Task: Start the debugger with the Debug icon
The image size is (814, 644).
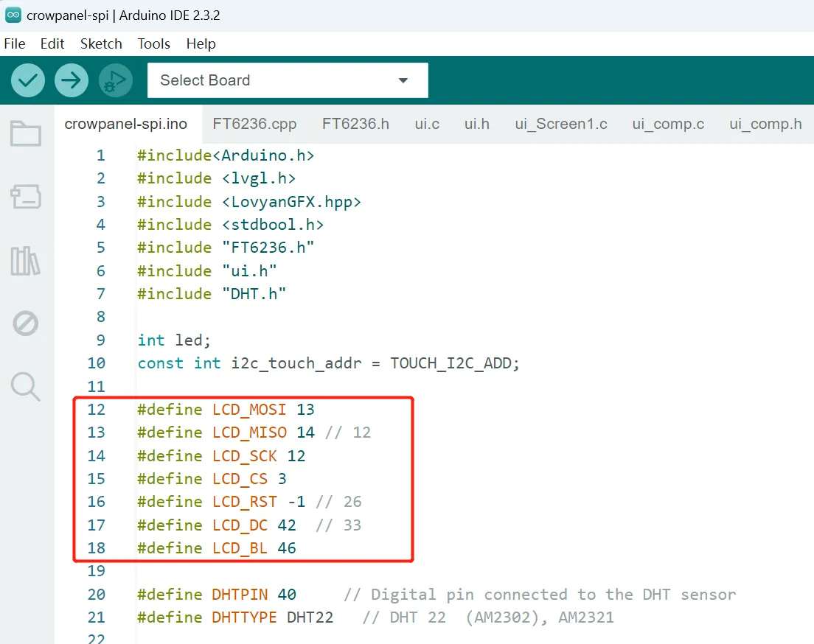Action: pos(115,80)
